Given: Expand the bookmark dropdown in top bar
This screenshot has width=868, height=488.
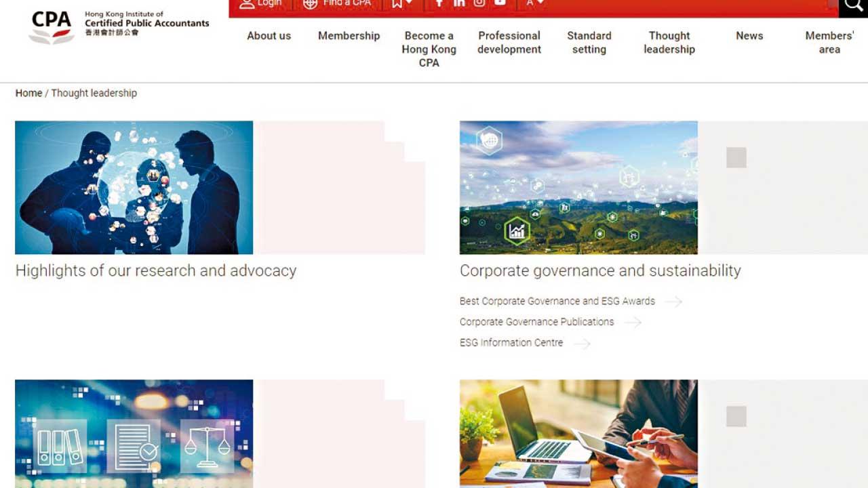Looking at the screenshot, I should pyautogui.click(x=401, y=4).
